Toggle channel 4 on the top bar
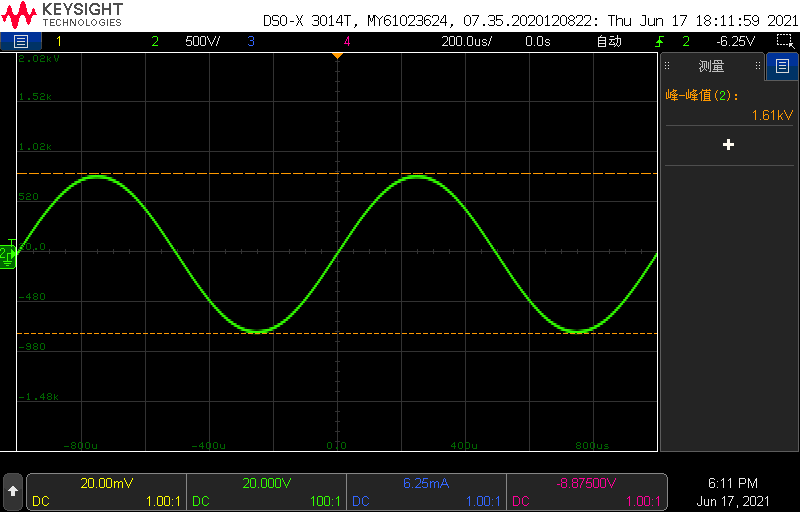 [347, 41]
